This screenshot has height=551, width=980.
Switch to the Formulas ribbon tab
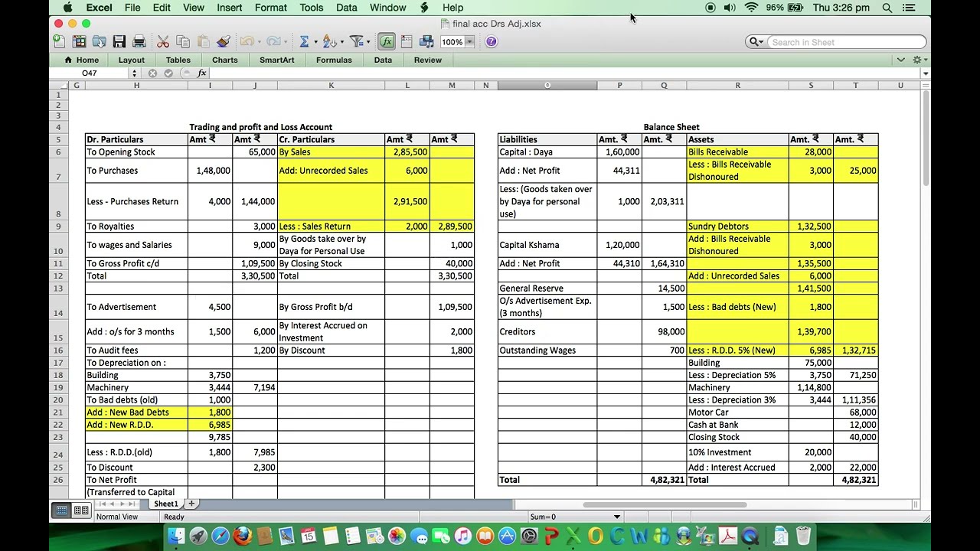[x=334, y=60]
